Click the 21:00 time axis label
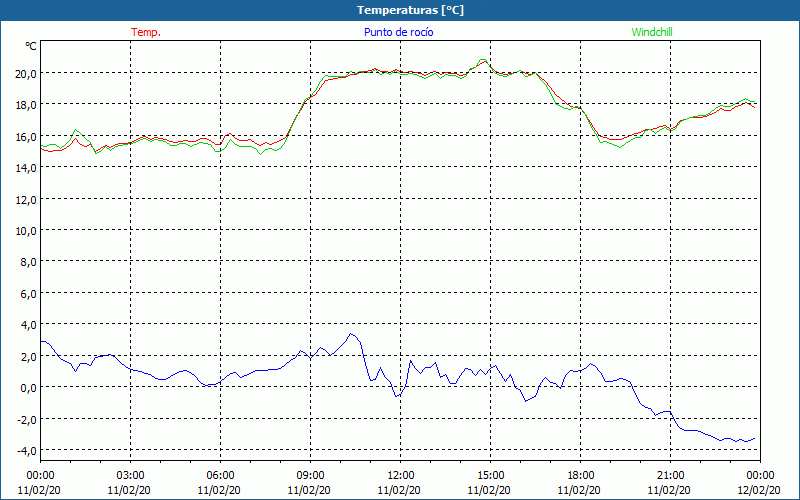 670,476
